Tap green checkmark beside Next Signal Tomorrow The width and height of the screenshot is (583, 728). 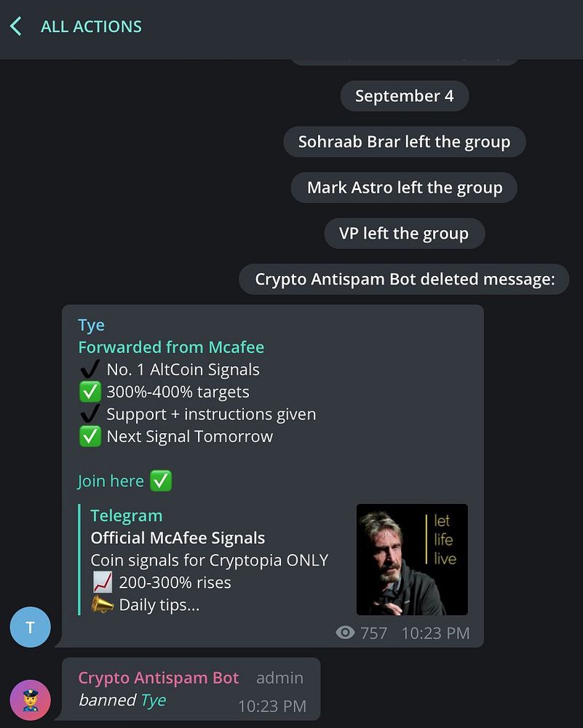pyautogui.click(x=90, y=436)
